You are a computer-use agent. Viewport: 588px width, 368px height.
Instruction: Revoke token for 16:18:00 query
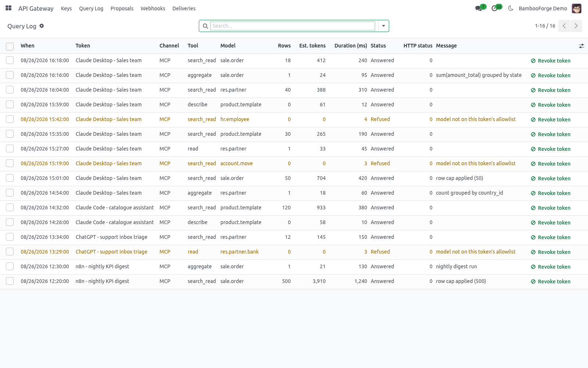click(551, 61)
